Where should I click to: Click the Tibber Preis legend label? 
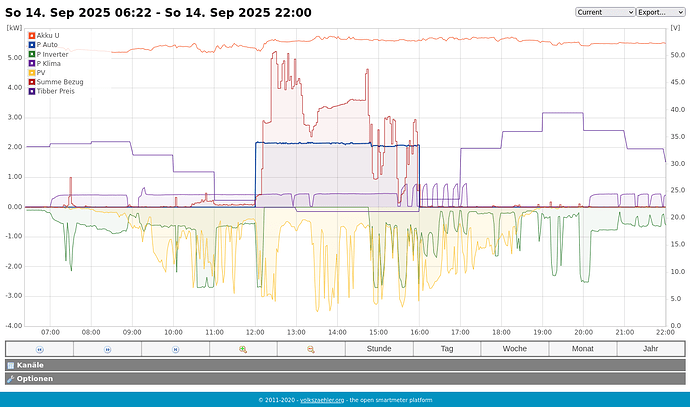point(55,92)
